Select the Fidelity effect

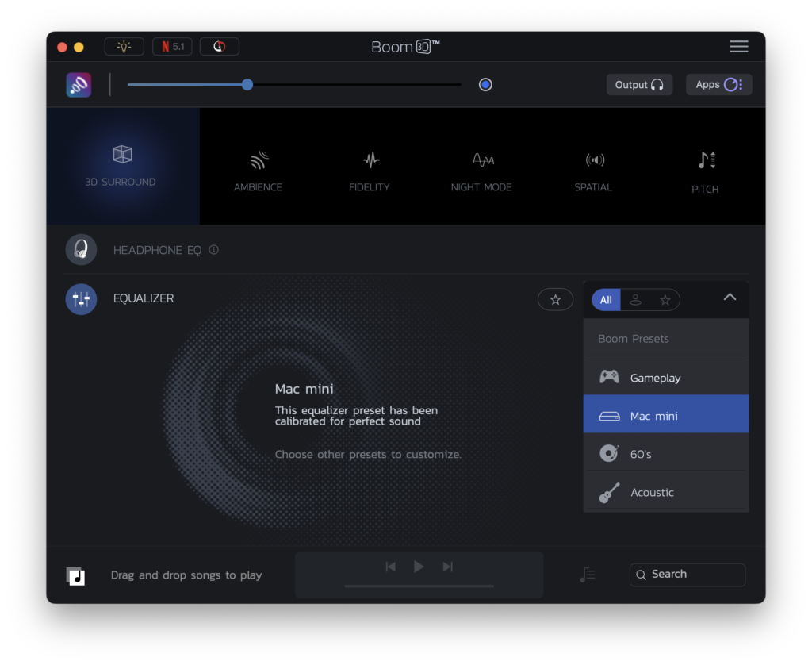coord(370,171)
